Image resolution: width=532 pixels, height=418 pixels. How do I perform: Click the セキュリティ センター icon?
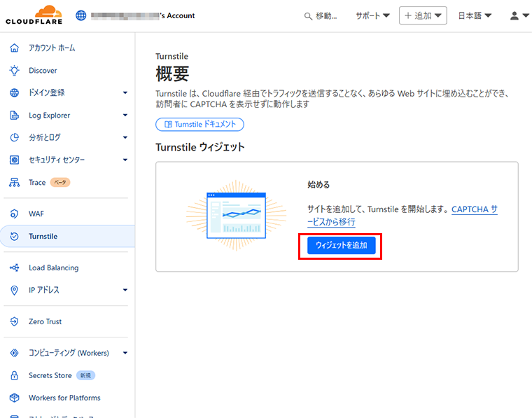tap(14, 160)
